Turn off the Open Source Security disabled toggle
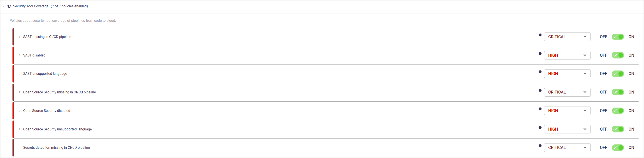The height and width of the screenshot is (158, 644). click(x=618, y=111)
